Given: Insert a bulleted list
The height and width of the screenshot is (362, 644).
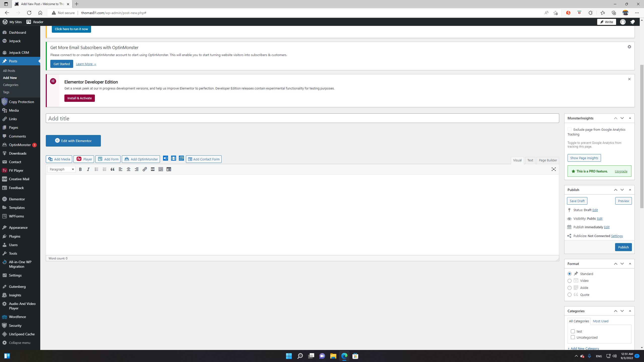Looking at the screenshot, I should [x=96, y=169].
